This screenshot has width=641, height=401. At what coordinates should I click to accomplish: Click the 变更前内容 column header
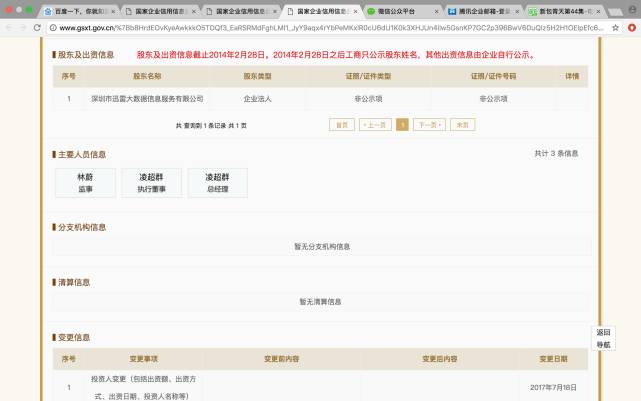(282, 359)
